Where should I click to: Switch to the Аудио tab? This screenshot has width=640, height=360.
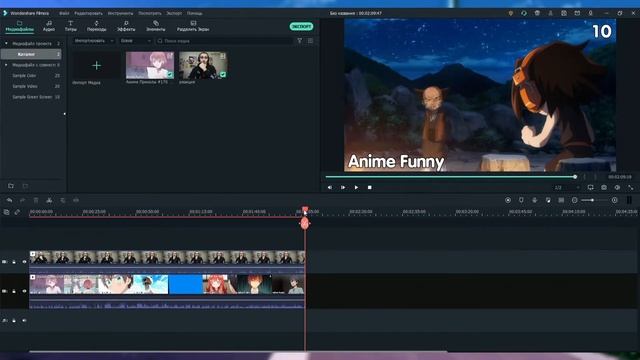click(x=49, y=26)
